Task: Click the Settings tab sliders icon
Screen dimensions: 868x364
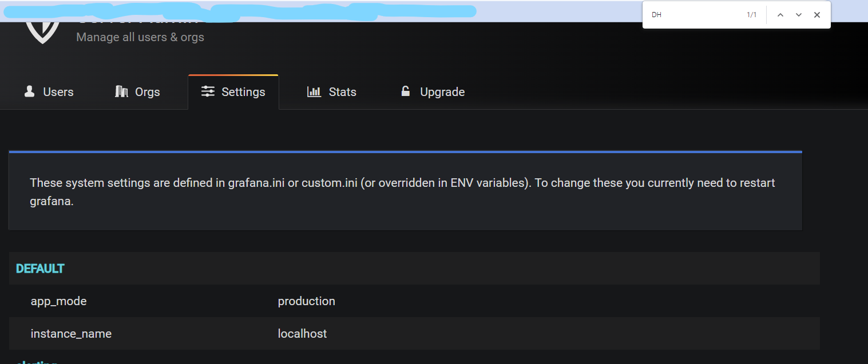Action: click(x=208, y=91)
